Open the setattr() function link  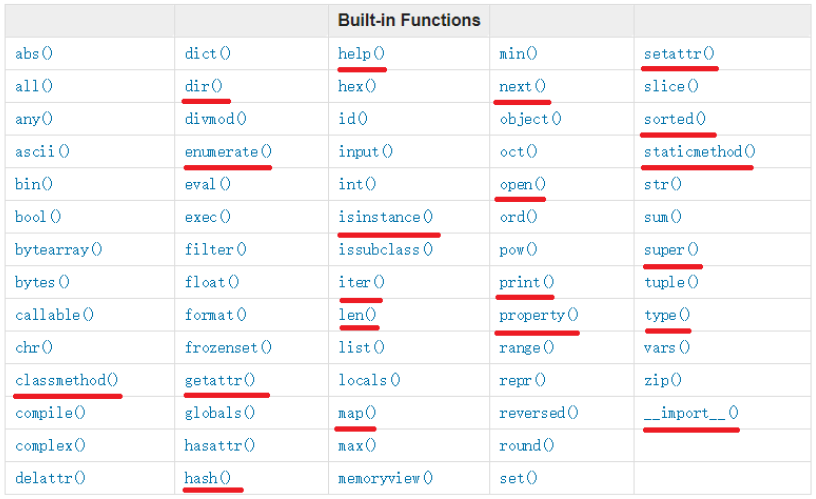coord(679,54)
